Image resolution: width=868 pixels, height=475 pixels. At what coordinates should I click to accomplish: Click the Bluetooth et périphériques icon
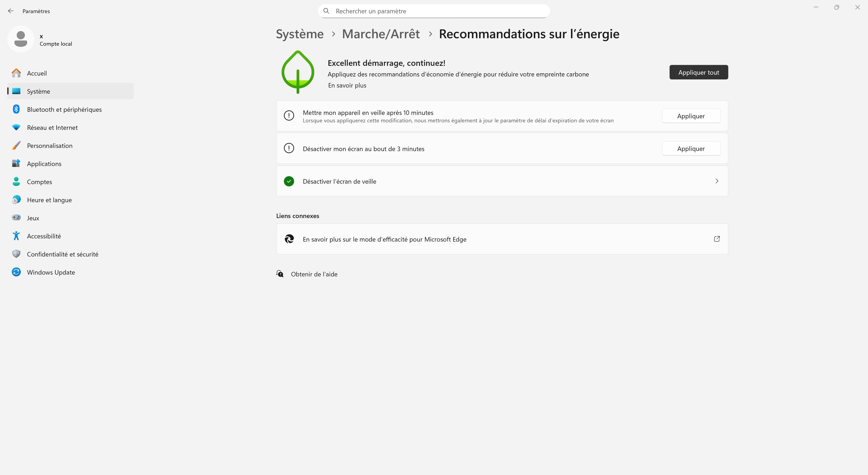click(x=16, y=109)
